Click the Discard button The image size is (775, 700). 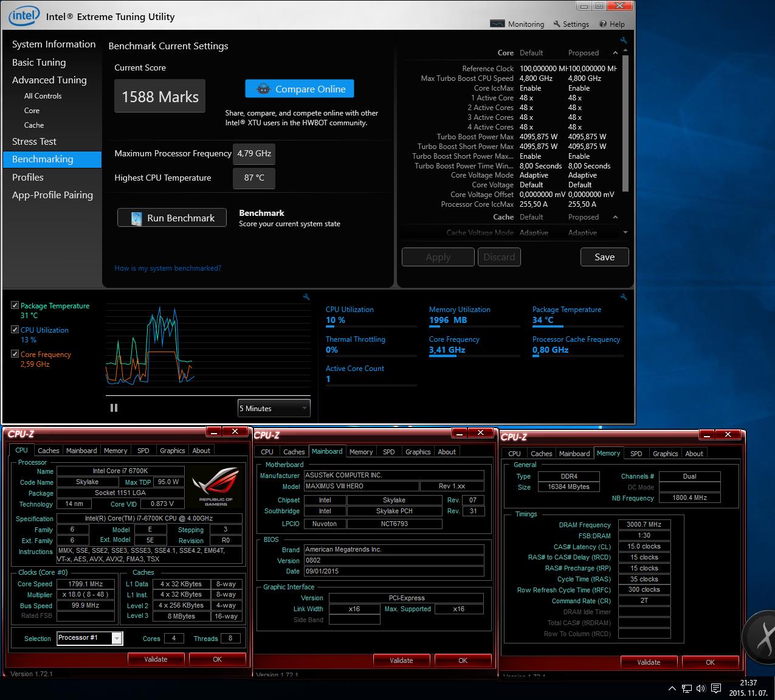(499, 257)
